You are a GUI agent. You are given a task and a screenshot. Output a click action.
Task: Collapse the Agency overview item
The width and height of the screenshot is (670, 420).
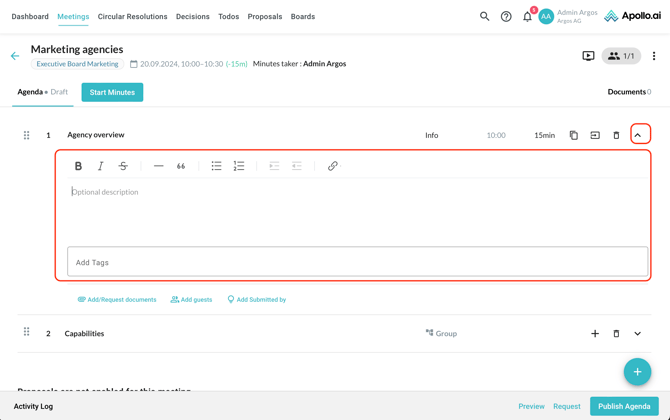pos(638,135)
